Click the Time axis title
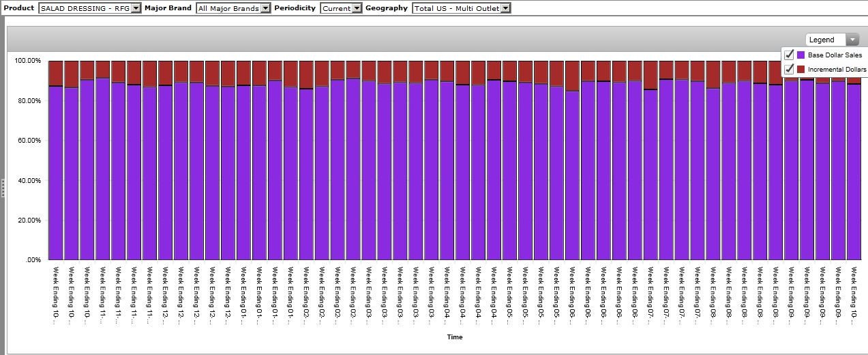The width and height of the screenshot is (868, 355). click(x=455, y=337)
